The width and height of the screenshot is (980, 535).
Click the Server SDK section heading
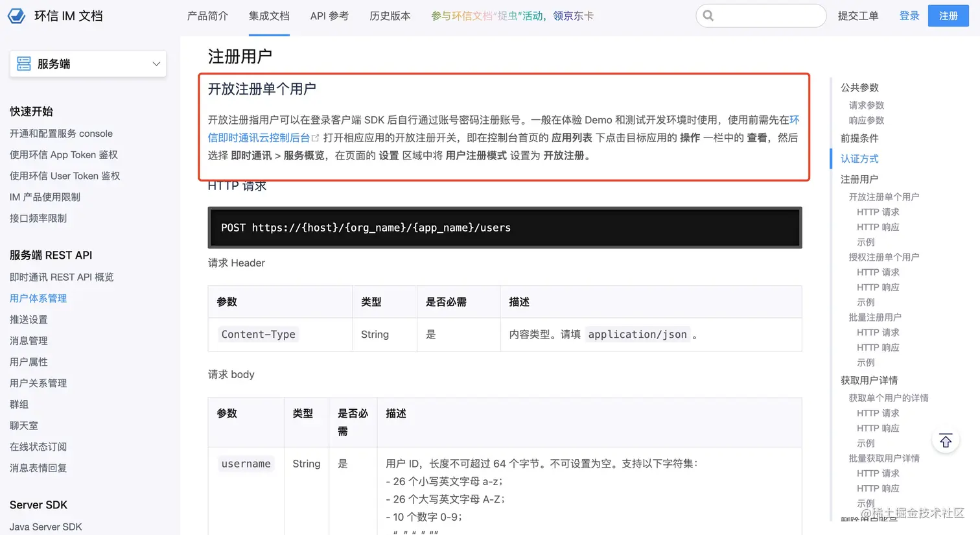click(38, 505)
